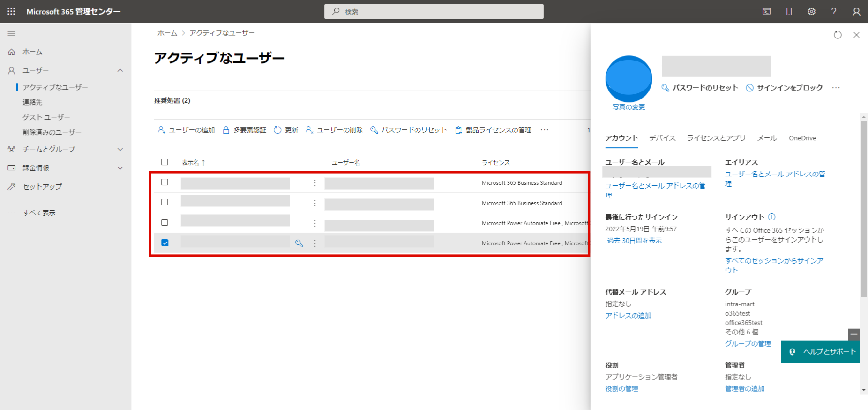This screenshot has width=868, height=410.
Task: Click the settings gear icon in header
Action: pos(811,12)
